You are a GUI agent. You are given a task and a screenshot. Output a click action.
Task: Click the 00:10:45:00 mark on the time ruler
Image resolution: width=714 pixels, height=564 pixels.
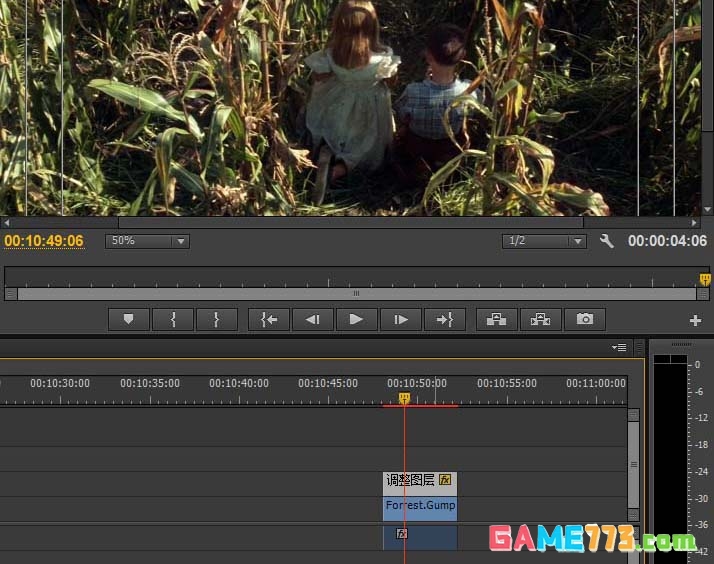[x=328, y=383]
